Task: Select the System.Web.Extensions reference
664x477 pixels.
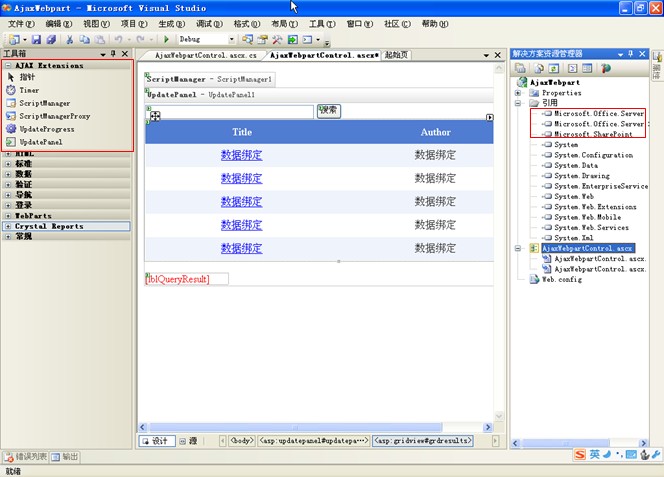Action: point(595,207)
